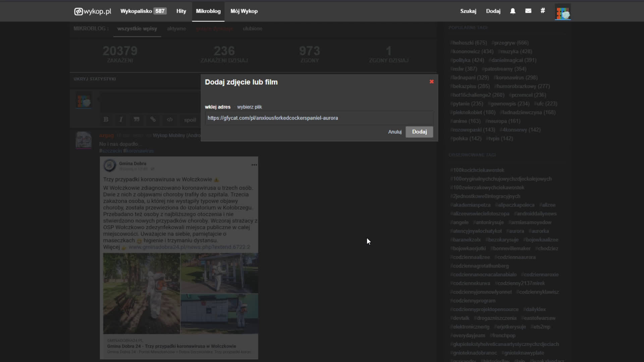Click the italic formatting icon
Viewport: 644px width, 362px height.
[121, 119]
